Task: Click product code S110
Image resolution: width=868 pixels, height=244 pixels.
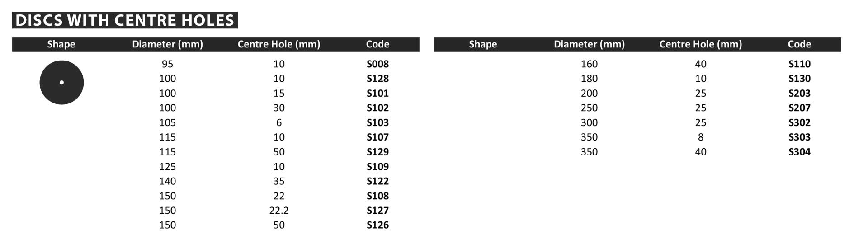Action: click(x=799, y=64)
